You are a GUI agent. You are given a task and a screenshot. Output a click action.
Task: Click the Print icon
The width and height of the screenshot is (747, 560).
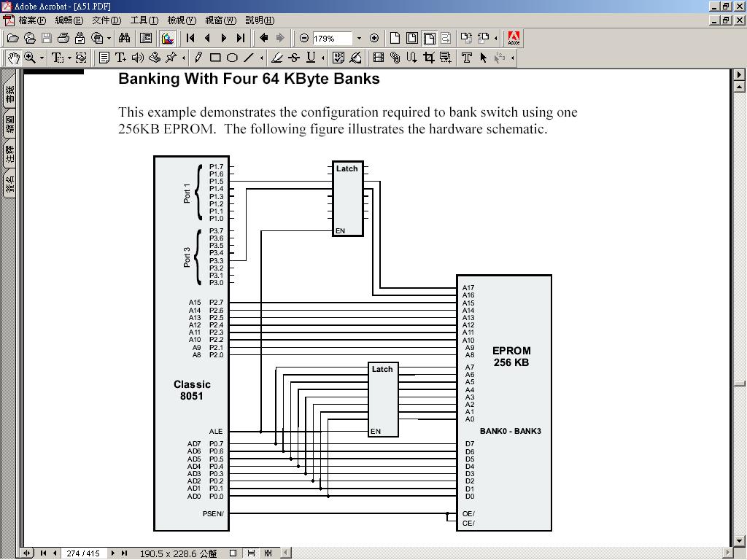click(63, 38)
